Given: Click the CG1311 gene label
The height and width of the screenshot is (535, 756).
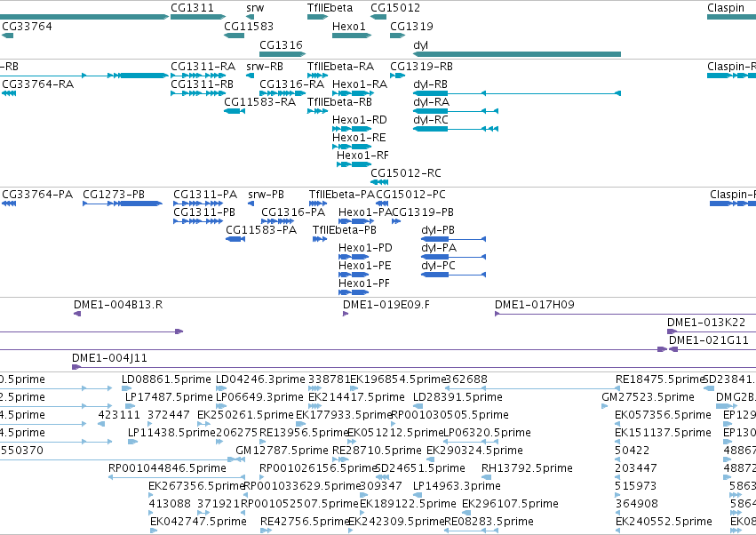Looking at the screenshot, I should point(192,8).
